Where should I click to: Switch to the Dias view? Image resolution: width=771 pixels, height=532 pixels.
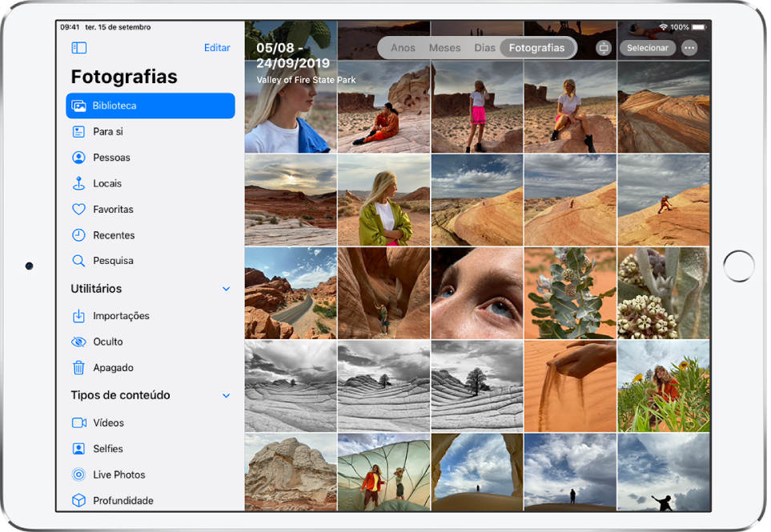tap(485, 48)
